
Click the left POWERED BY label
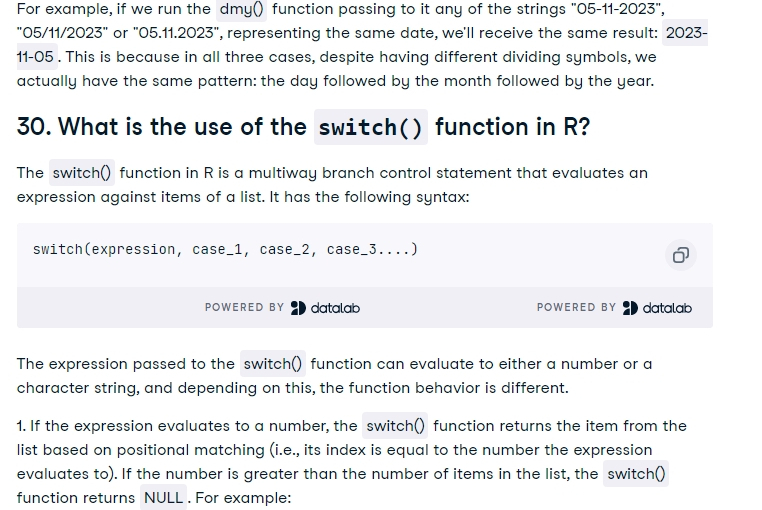[244, 307]
